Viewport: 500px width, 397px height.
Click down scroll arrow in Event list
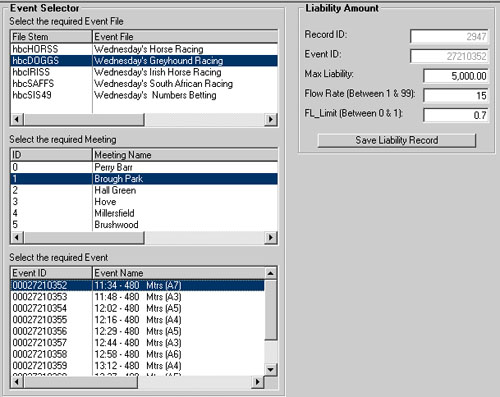click(x=270, y=369)
